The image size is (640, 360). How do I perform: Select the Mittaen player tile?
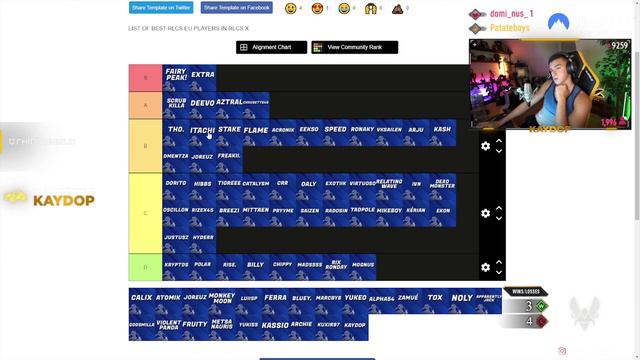tap(256, 213)
